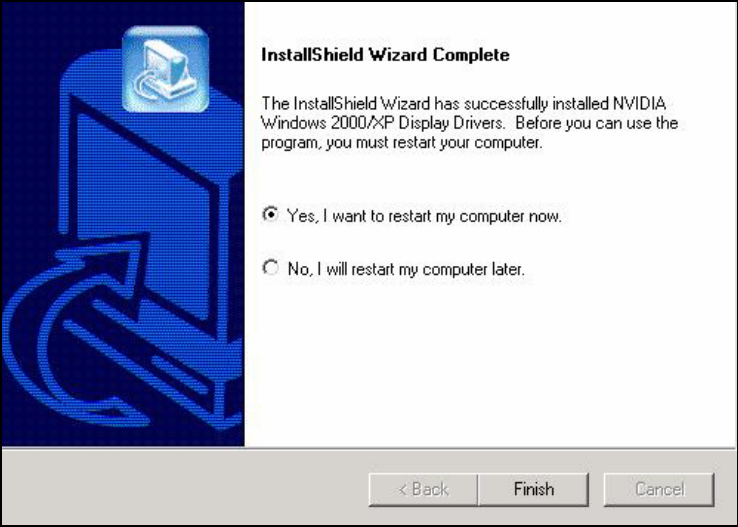Image resolution: width=738 pixels, height=527 pixels.
Task: Click "Windows 2000/XP Display Drivers" text
Action: (382, 123)
